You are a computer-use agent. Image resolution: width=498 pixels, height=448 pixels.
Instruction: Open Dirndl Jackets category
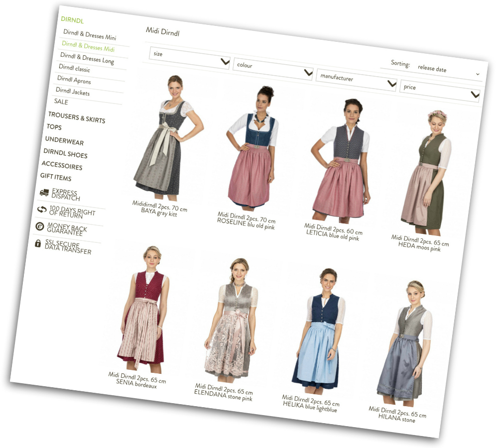[73, 92]
